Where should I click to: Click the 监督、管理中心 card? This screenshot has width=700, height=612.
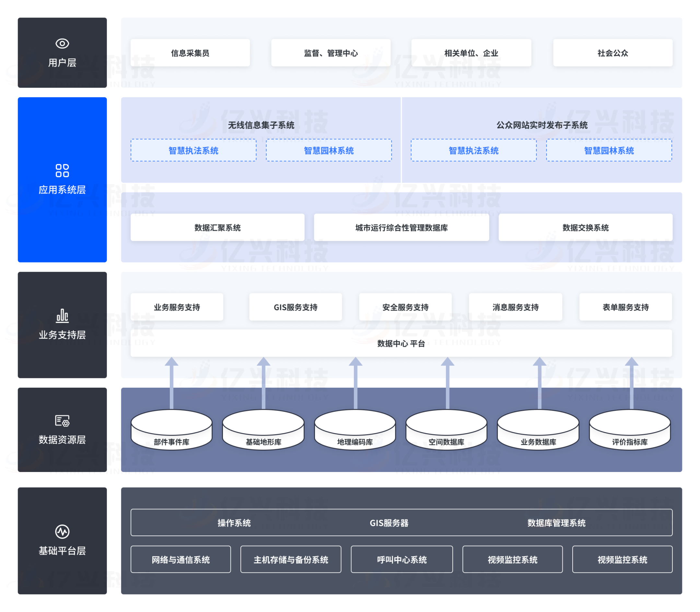point(331,53)
